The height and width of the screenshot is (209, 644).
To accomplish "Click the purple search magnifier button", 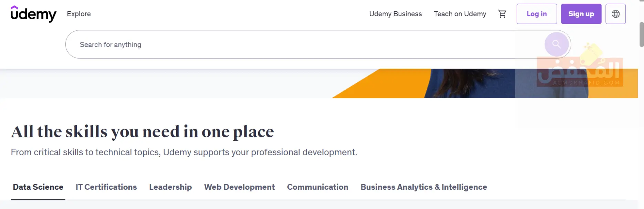I will click(x=556, y=44).
